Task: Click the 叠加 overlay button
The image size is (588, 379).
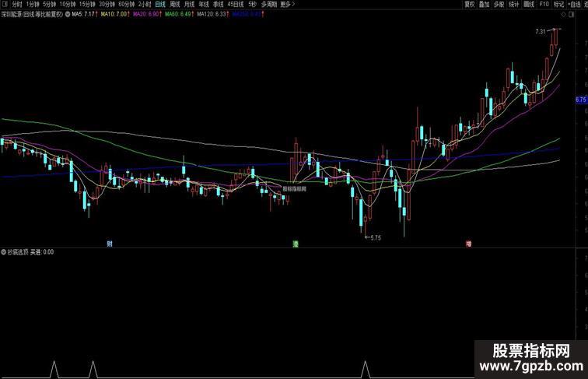Action: click(x=485, y=4)
